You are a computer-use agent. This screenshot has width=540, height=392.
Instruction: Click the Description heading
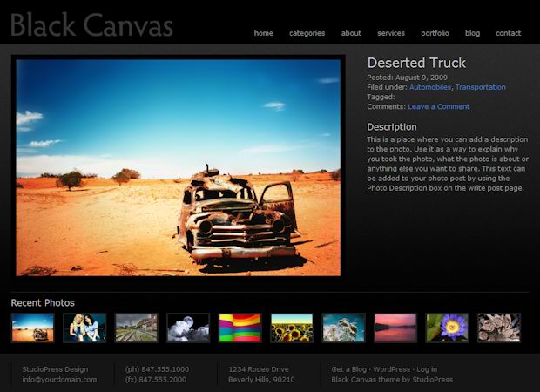pos(392,127)
